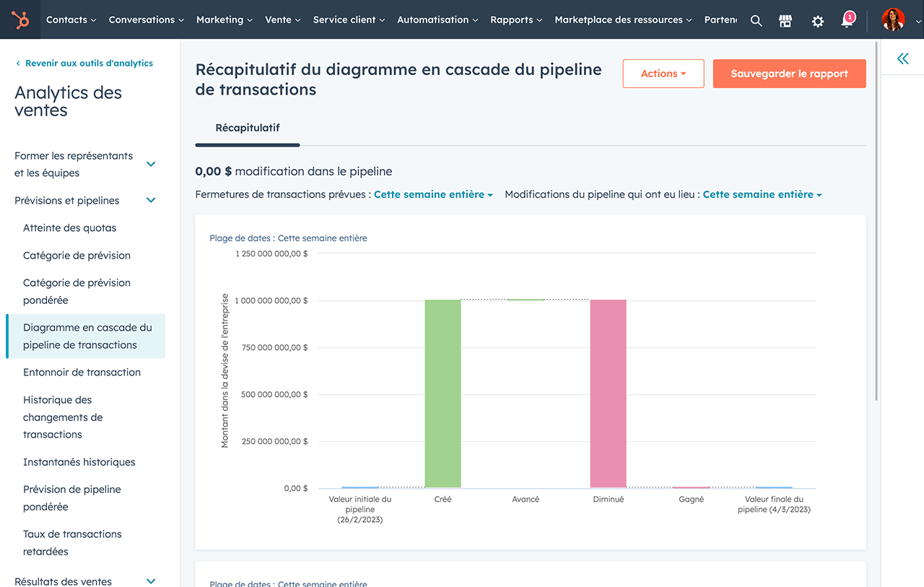Open the settings gear icon
Viewport: 924px width, 587px height.
[817, 21]
